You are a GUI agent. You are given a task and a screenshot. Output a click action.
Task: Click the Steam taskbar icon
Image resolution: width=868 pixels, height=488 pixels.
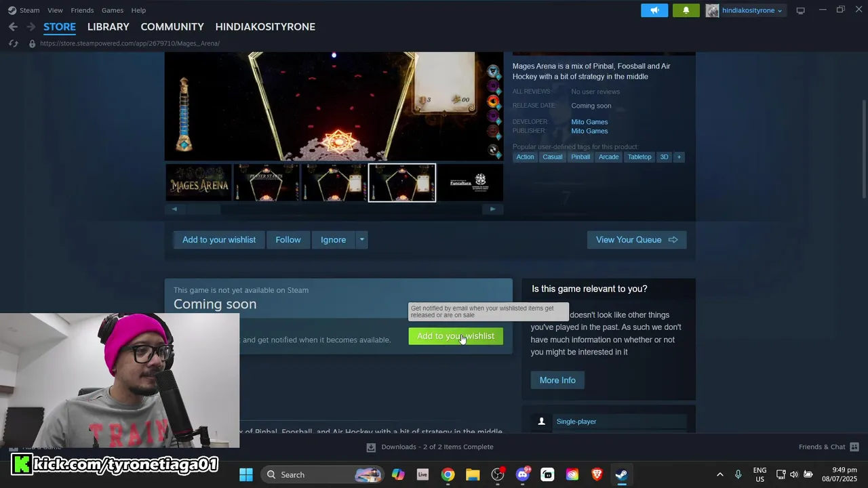(x=621, y=474)
